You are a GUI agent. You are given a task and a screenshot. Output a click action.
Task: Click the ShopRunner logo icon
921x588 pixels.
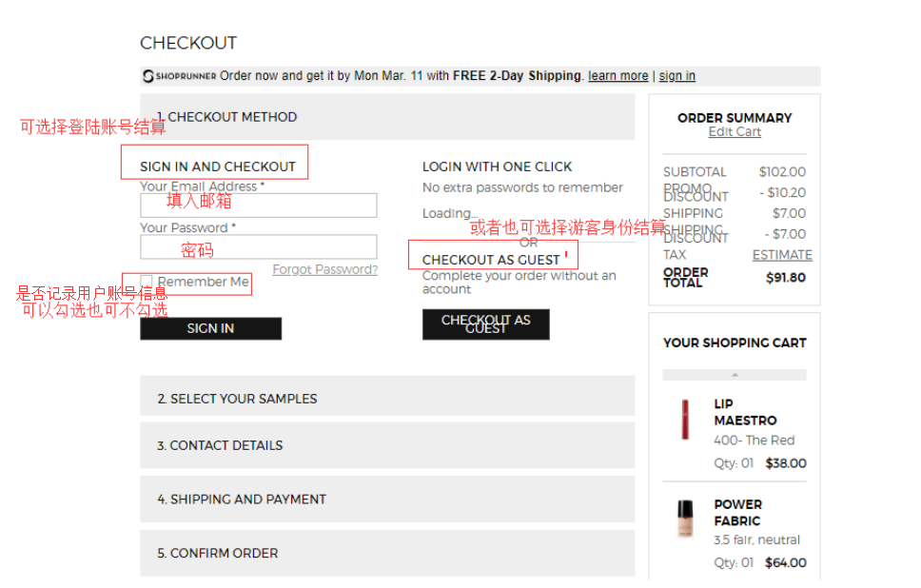(149, 76)
